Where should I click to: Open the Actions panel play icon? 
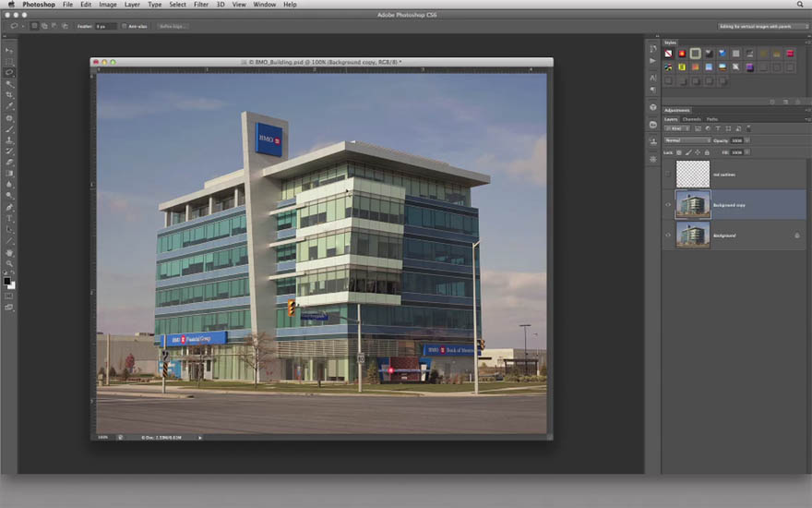[653, 61]
